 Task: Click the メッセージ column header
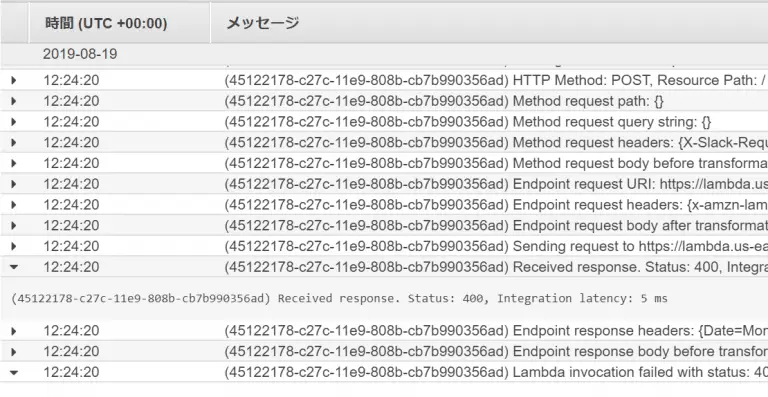pos(262,23)
